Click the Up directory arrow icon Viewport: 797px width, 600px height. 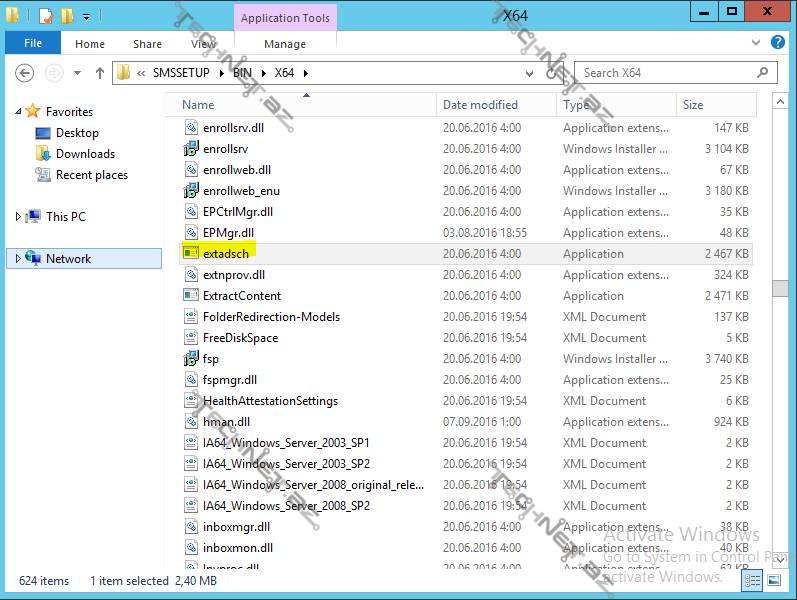[x=100, y=73]
